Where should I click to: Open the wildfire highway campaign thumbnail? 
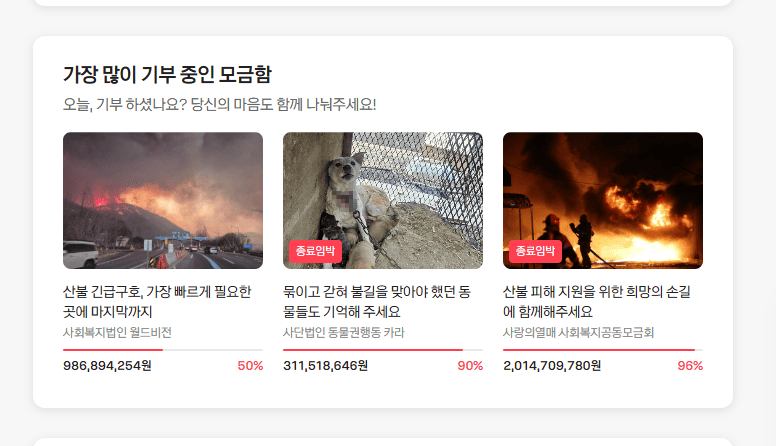point(163,200)
